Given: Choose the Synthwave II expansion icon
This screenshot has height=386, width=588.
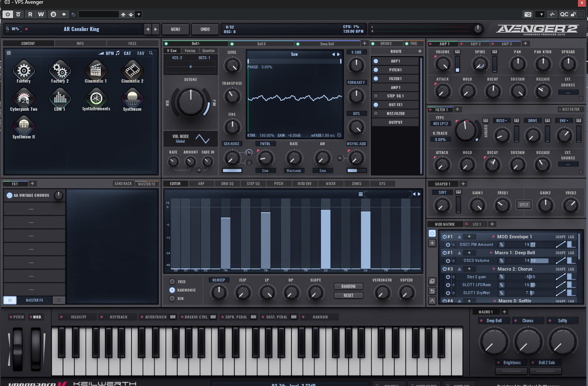Looking at the screenshot, I should tap(24, 126).
